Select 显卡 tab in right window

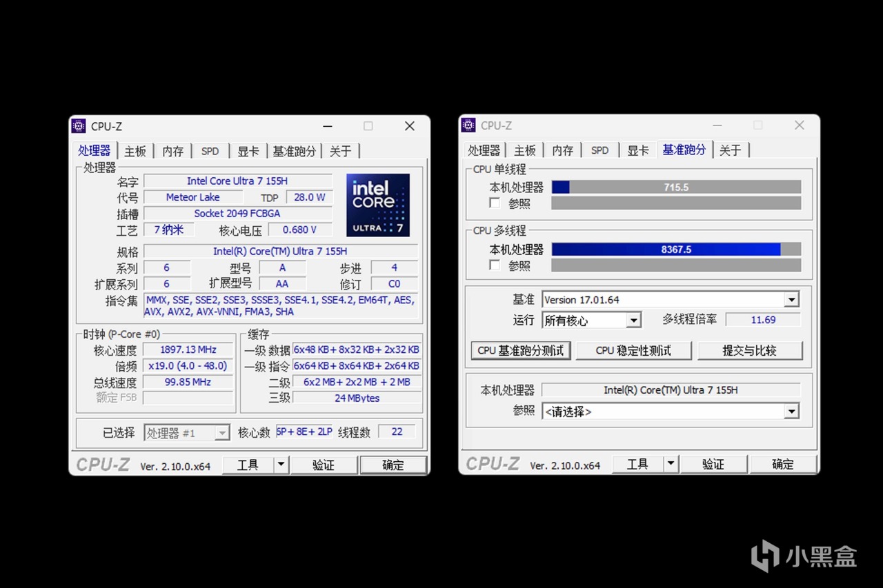click(x=638, y=150)
